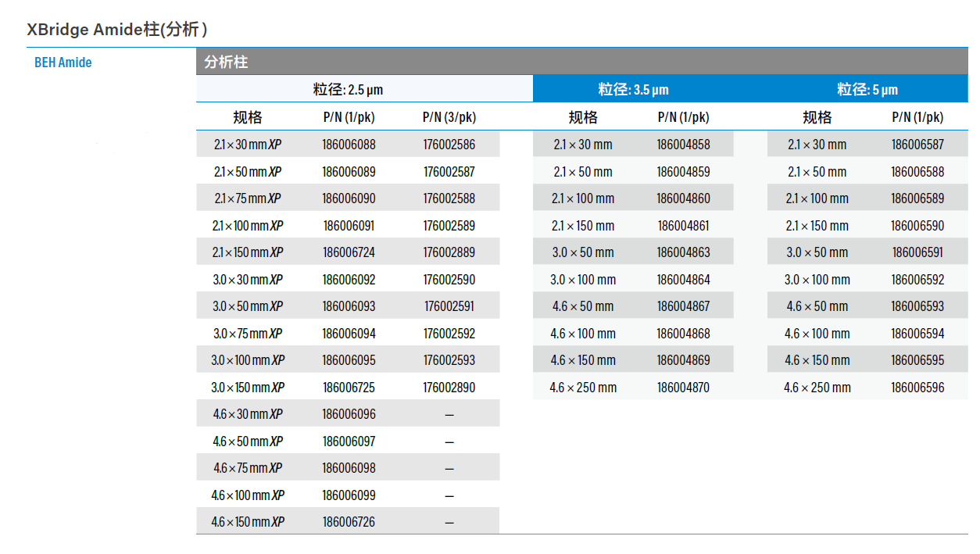This screenshot has height=554, width=980.
Task: Click part number 186006725
Action: [349, 388]
